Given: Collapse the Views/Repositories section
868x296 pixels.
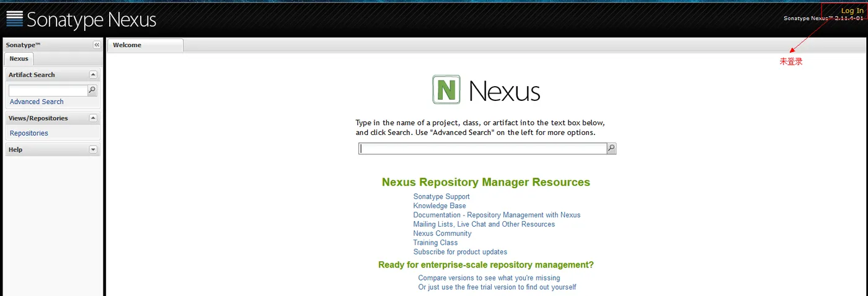Looking at the screenshot, I should 93,118.
